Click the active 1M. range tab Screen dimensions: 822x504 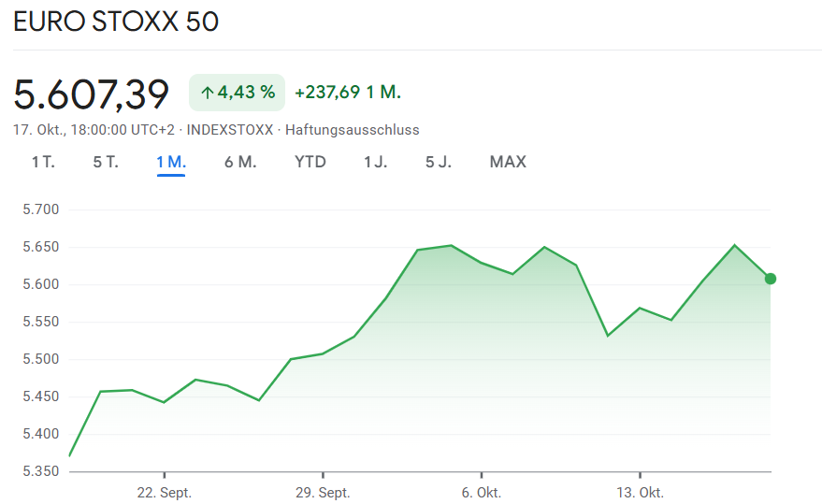coord(171,162)
